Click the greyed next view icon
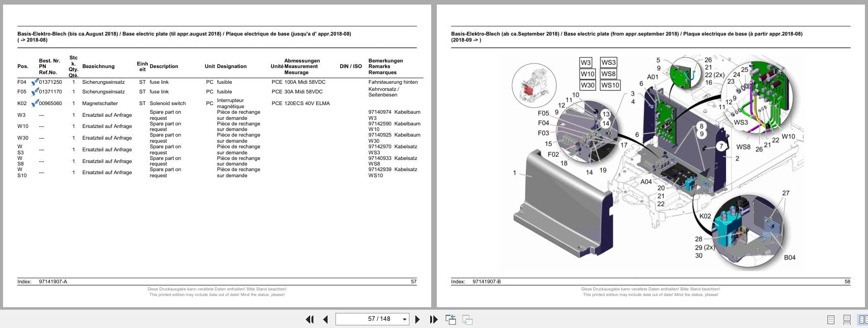The height and width of the screenshot is (328, 868). [x=467, y=320]
